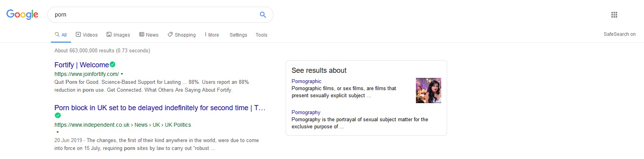This screenshot has height=159, width=644.
Task: Open the Fortify | Welcome result
Action: [x=82, y=65]
